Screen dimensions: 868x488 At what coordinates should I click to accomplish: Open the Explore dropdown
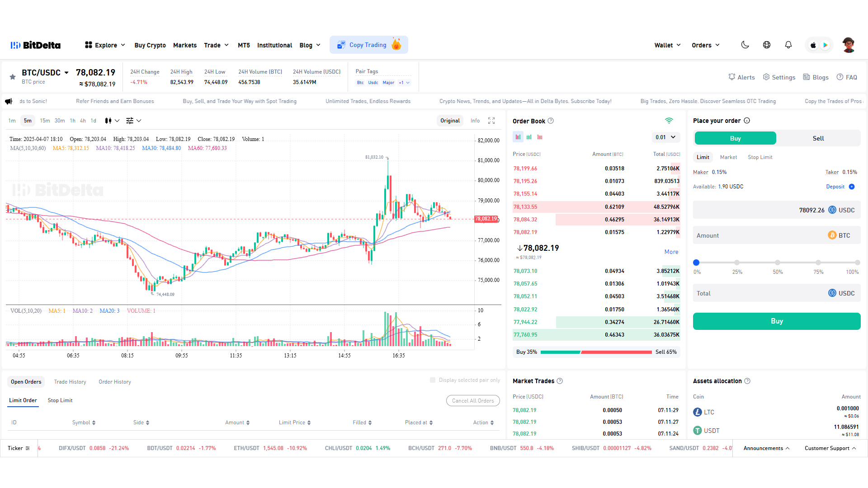point(105,45)
